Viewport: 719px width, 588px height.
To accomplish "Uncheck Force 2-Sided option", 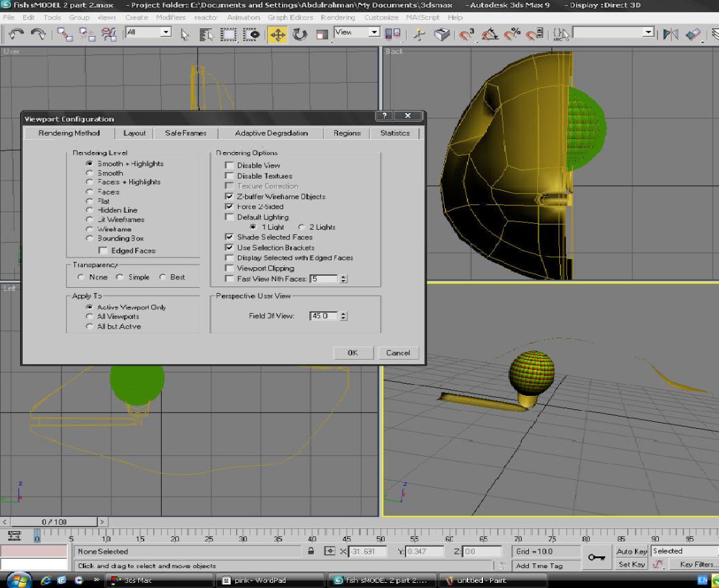I will pyautogui.click(x=230, y=206).
